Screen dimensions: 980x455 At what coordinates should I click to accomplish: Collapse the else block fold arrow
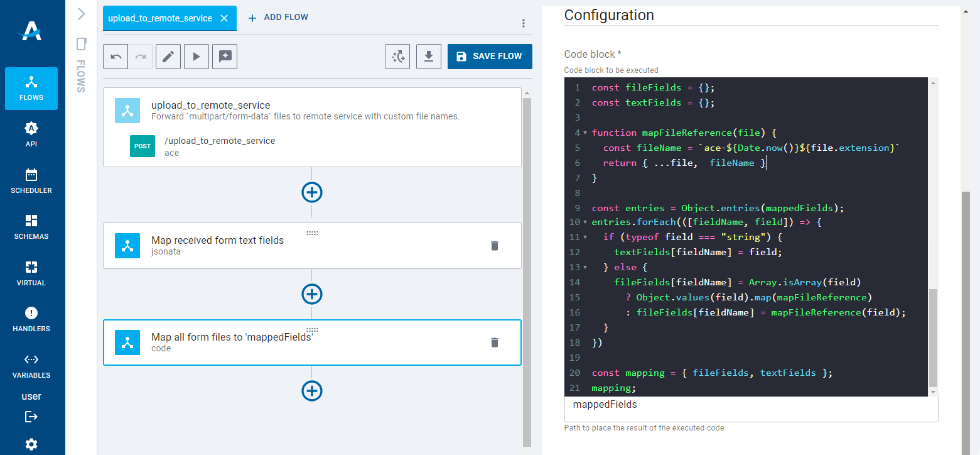point(585,268)
